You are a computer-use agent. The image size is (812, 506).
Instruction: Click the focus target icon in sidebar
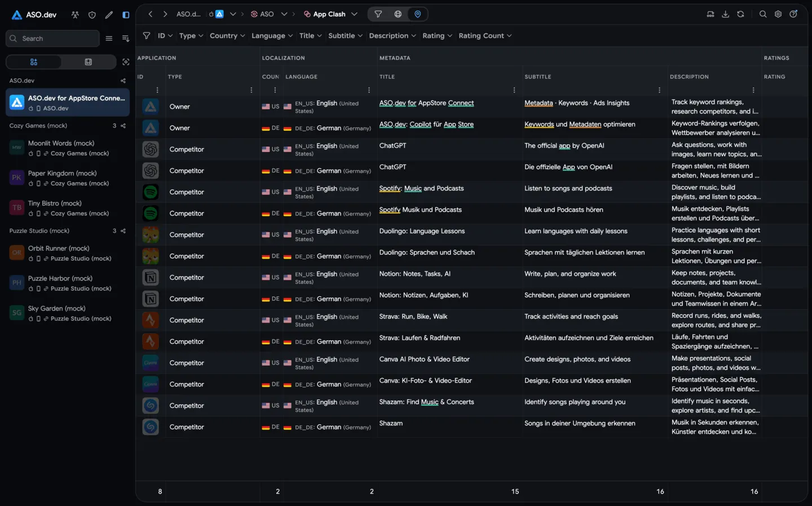(126, 62)
